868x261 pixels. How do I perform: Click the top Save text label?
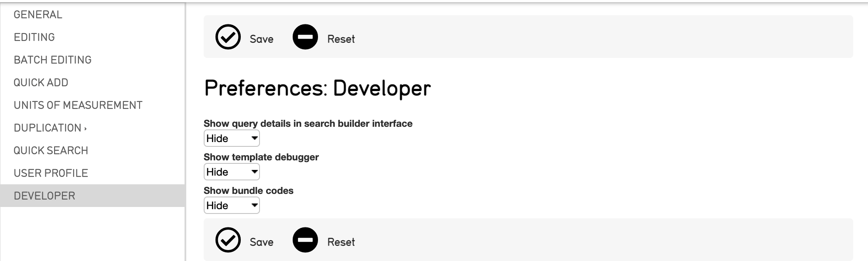262,39
